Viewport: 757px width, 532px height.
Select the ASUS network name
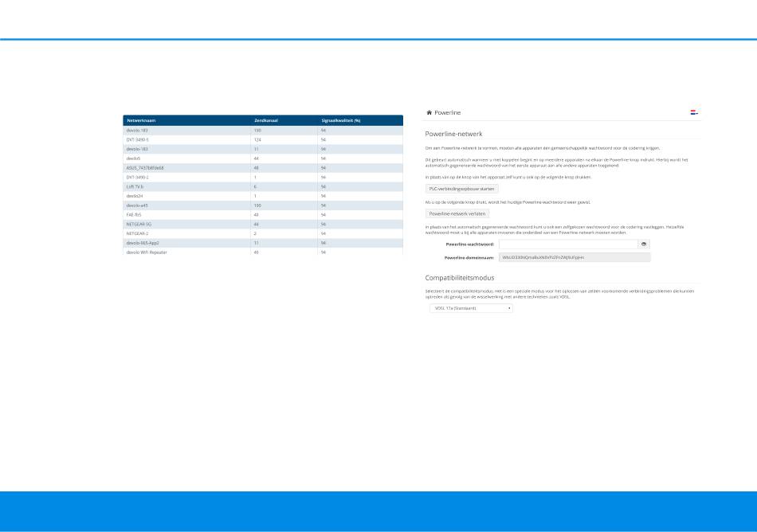(145, 168)
